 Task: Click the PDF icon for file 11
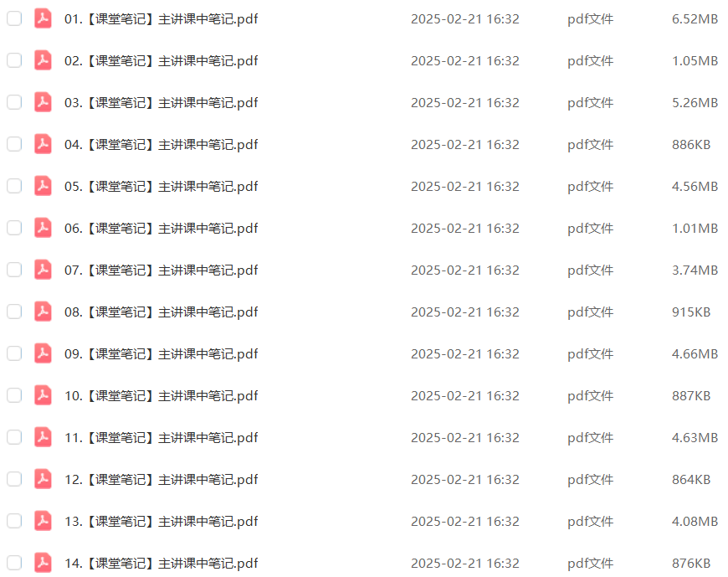coord(43,437)
